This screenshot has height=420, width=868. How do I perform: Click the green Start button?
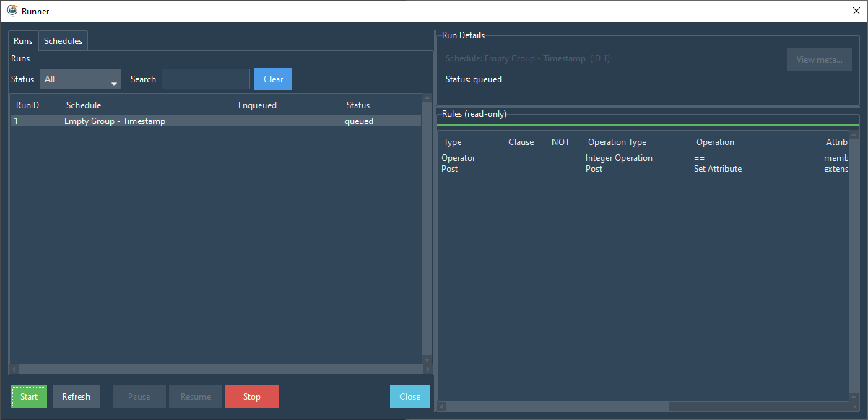click(x=29, y=396)
